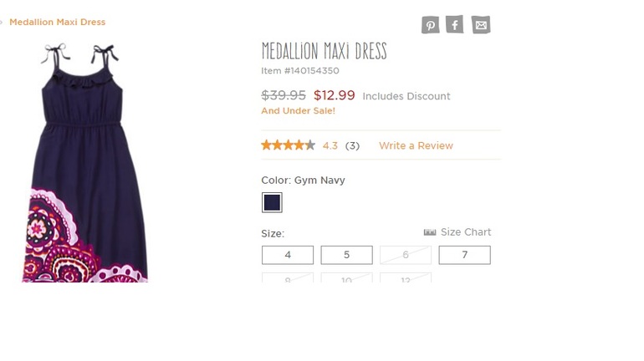Image resolution: width=644 pixels, height=361 pixels.
Task: Click the breadcrumb arrow before Medallion Maxi Dress
Action: point(2,23)
